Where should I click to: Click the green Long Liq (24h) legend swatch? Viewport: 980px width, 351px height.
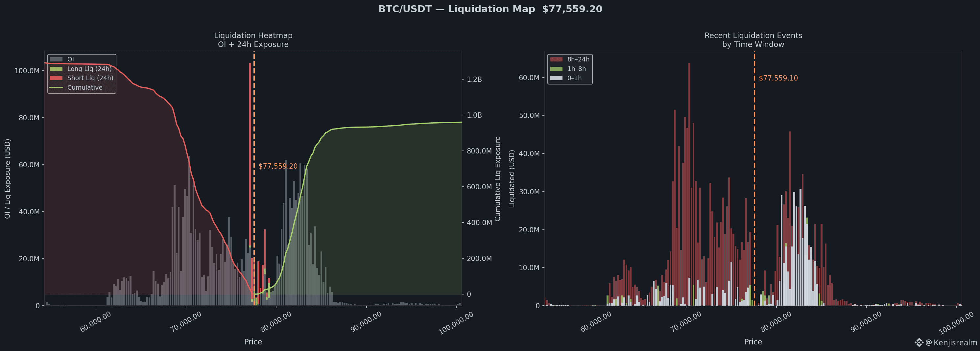(56, 69)
